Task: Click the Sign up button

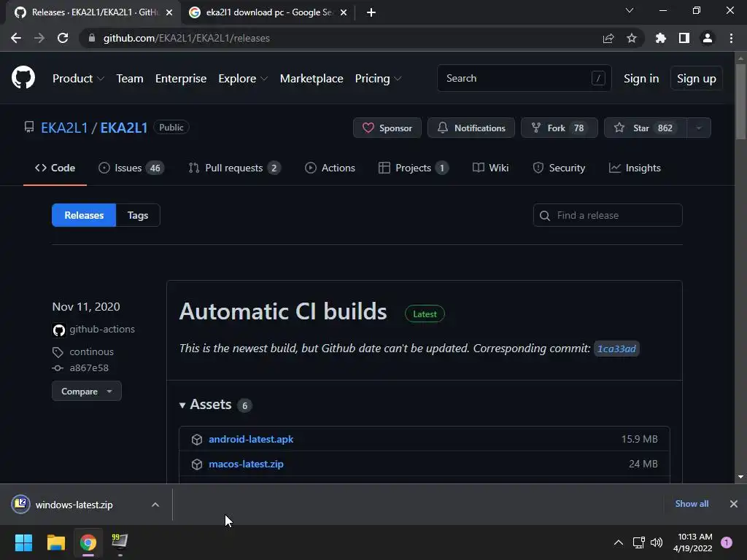Action: [x=696, y=78]
